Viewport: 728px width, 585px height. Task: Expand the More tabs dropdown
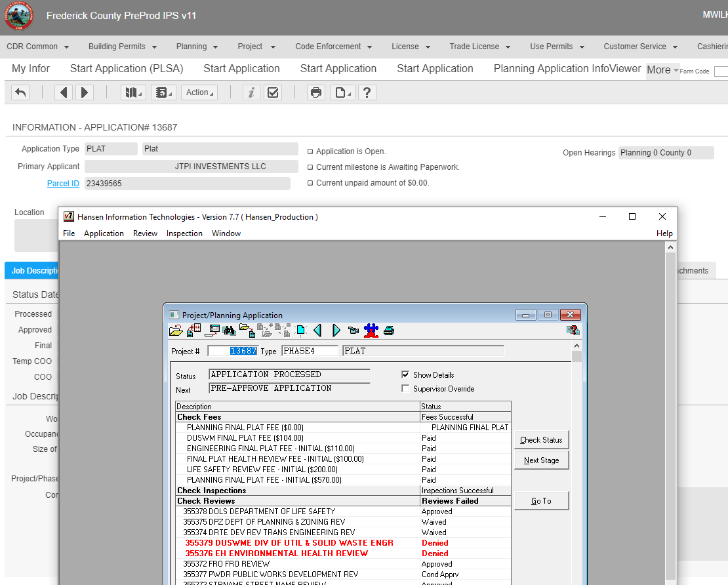(662, 70)
